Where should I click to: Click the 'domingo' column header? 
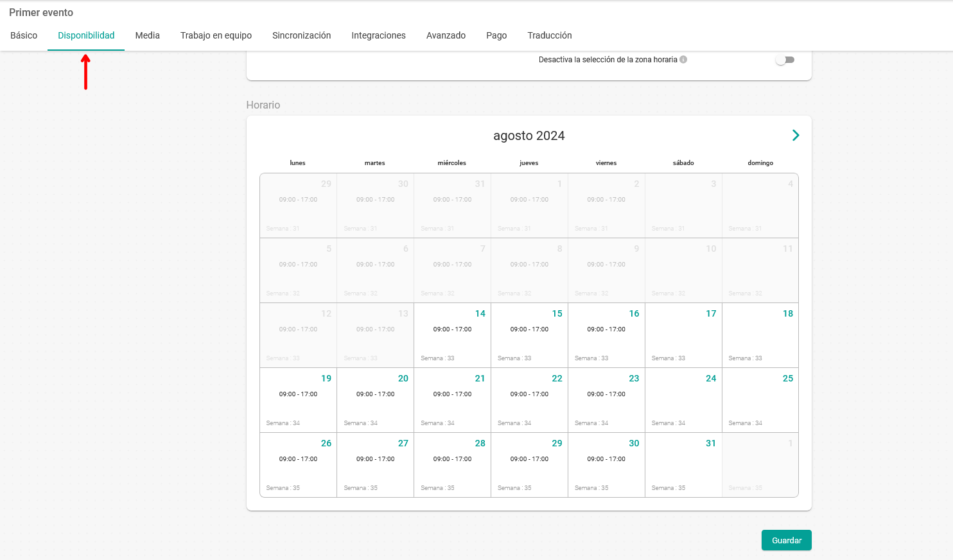[x=760, y=163]
